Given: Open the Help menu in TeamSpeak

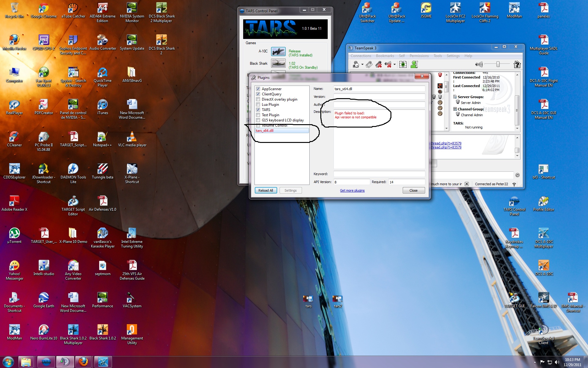Looking at the screenshot, I should click(468, 56).
